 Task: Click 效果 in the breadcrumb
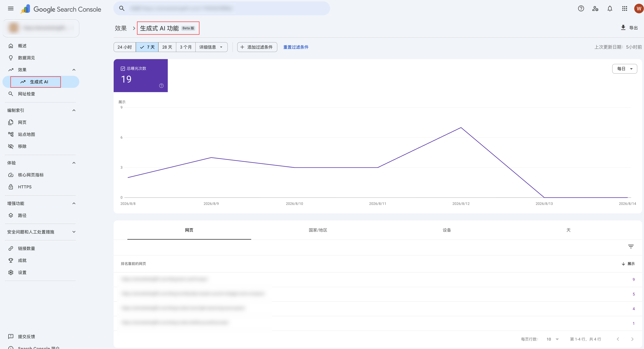[121, 28]
